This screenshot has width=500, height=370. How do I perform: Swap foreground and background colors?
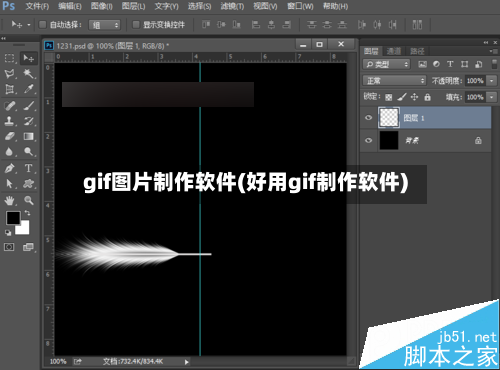[27, 213]
